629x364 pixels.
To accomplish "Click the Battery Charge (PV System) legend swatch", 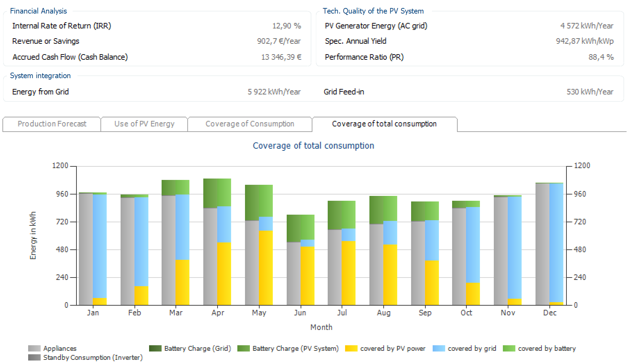I will [x=243, y=348].
